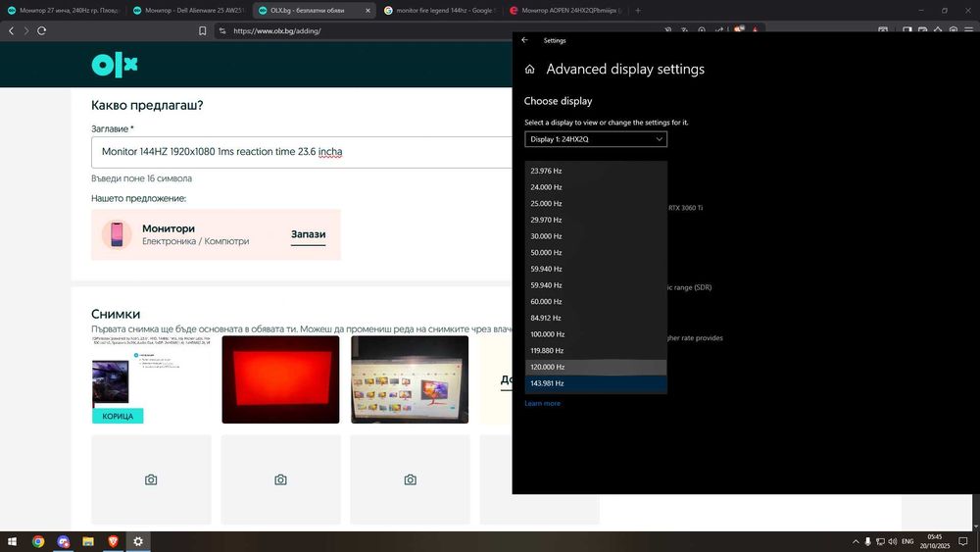The width and height of the screenshot is (980, 552).
Task: Open Chrome from the taskbar
Action: tap(38, 541)
